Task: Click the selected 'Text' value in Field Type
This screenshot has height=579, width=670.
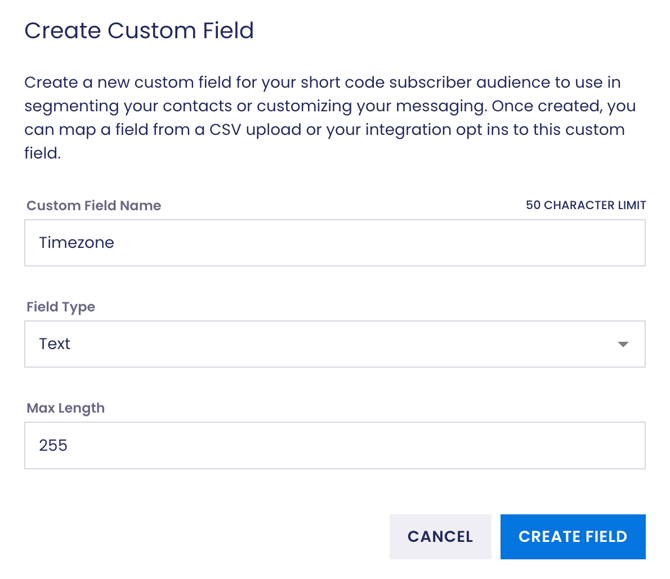Action: (55, 344)
